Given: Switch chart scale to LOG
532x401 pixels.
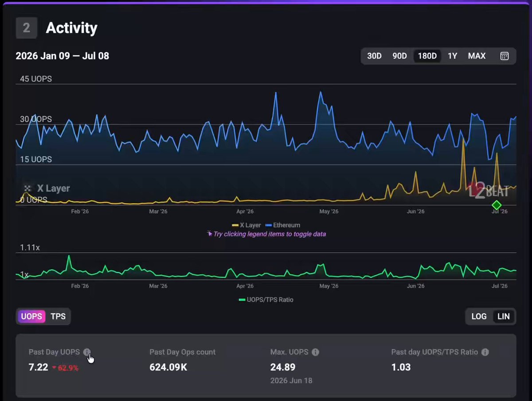Looking at the screenshot, I should click(x=479, y=316).
